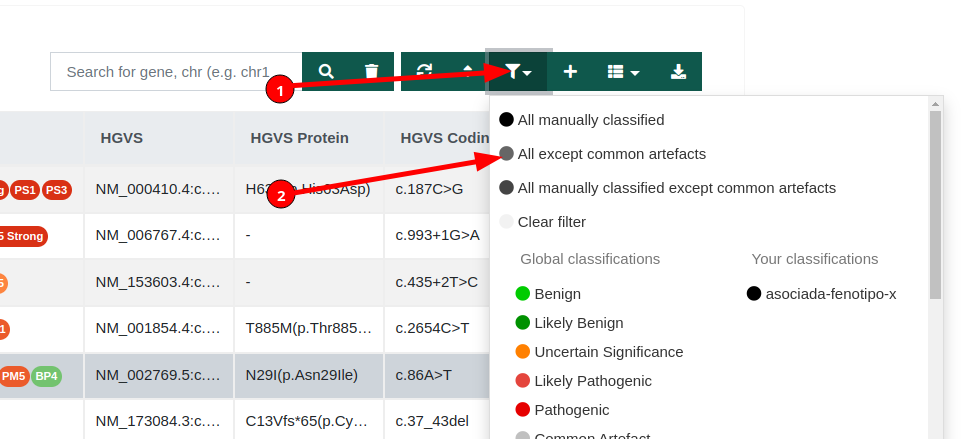
Task: Click the BP4 green criteria badge
Action: point(46,376)
